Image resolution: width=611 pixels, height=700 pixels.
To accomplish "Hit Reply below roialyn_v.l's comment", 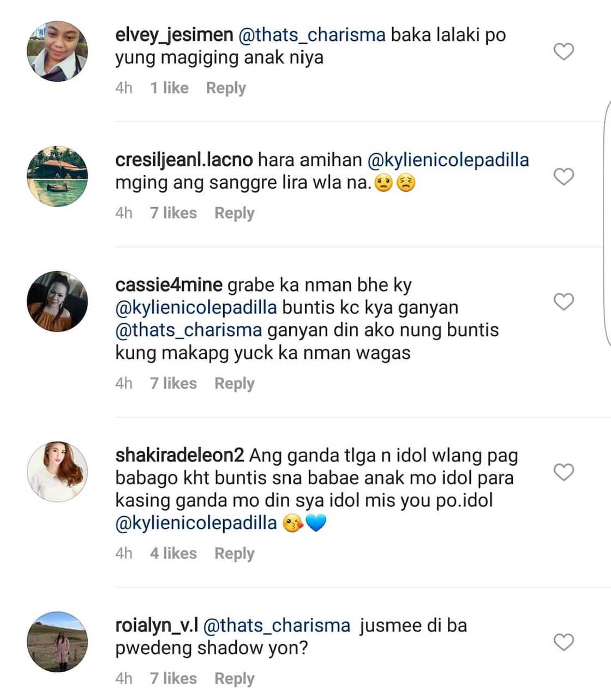I will point(234,679).
